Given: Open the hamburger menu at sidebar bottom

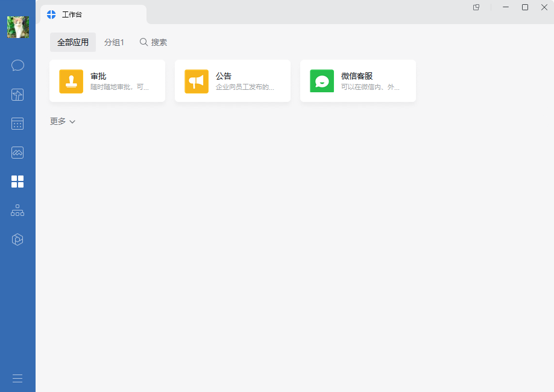Looking at the screenshot, I should (17, 378).
